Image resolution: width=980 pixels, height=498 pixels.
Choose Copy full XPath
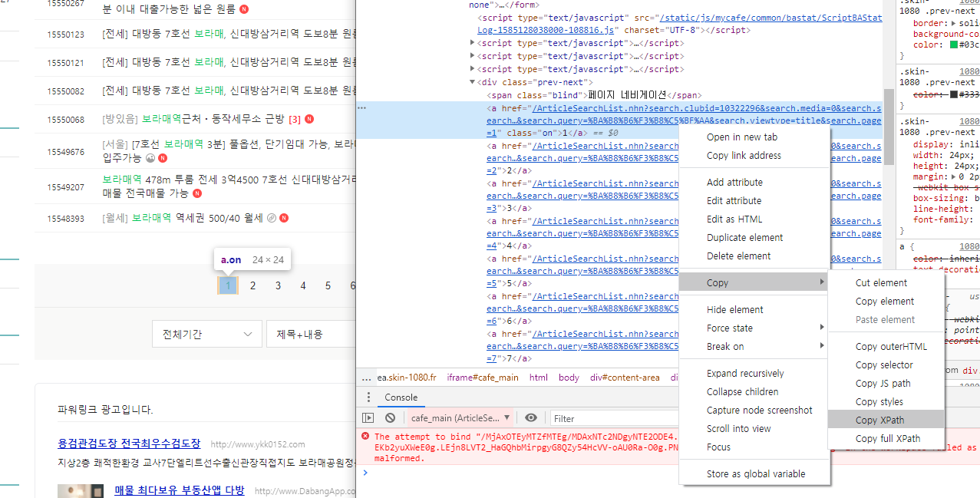pyautogui.click(x=886, y=438)
